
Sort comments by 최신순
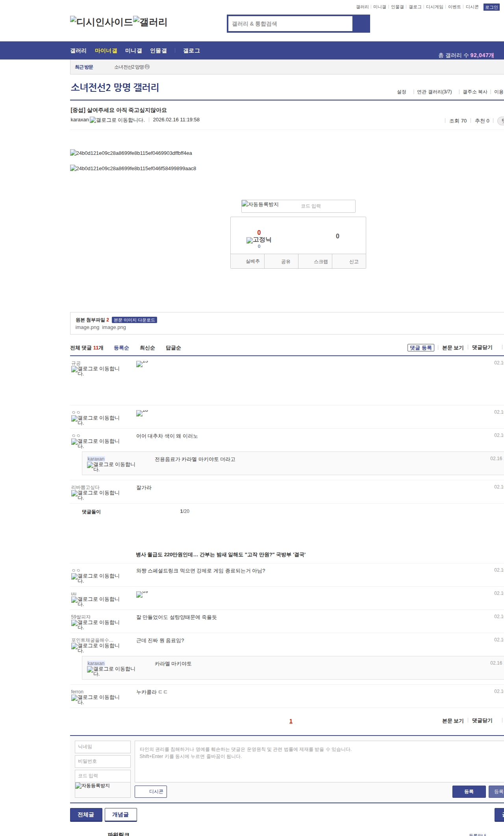(147, 348)
